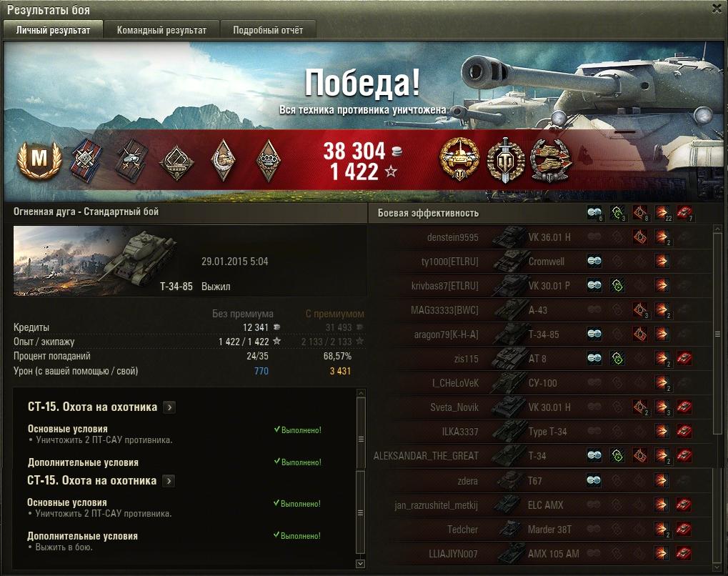The height and width of the screenshot is (576, 728).
Task: Click the mission list scroll-down arrow
Action: [360, 563]
